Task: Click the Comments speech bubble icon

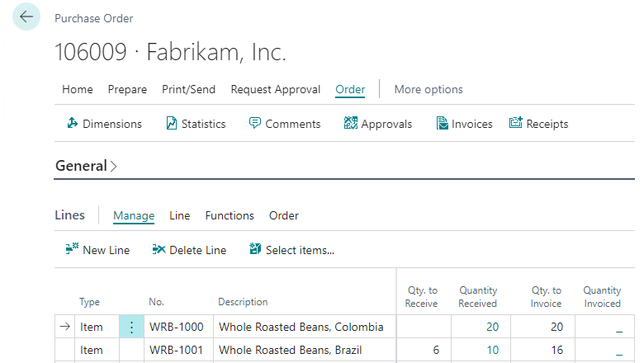Action: (254, 123)
